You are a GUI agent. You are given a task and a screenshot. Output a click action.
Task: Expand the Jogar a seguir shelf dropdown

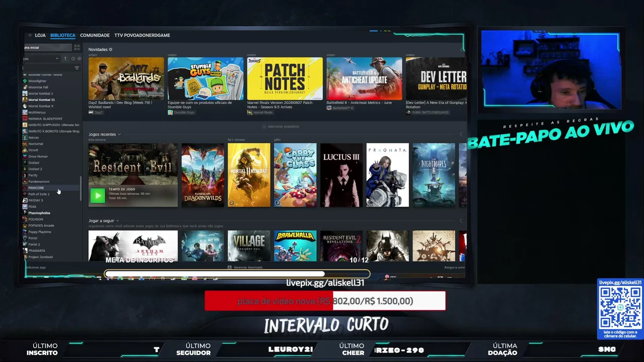point(118,221)
